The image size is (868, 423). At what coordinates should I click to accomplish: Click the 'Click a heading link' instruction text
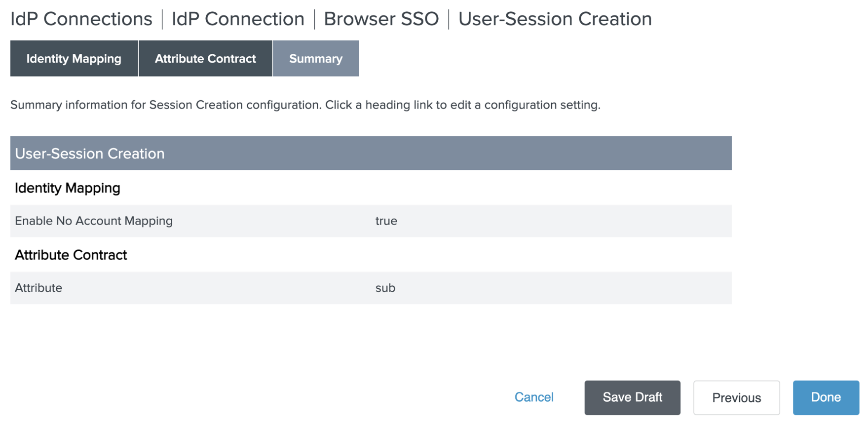point(462,105)
